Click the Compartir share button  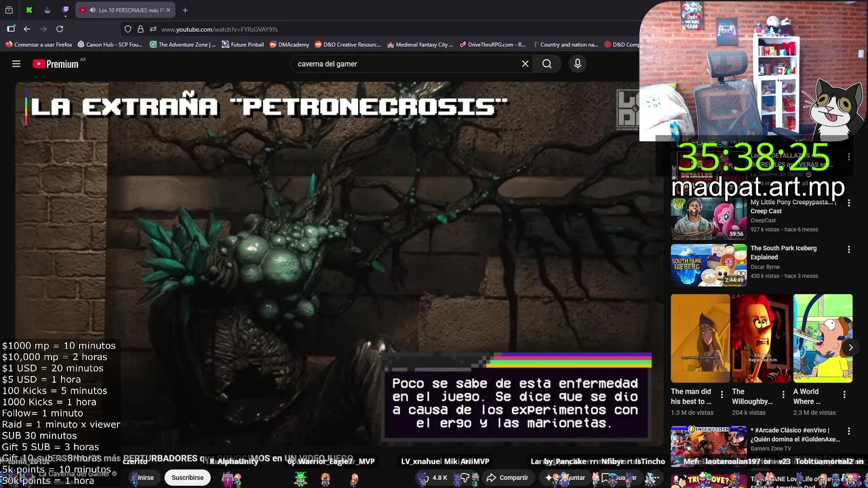(507, 478)
